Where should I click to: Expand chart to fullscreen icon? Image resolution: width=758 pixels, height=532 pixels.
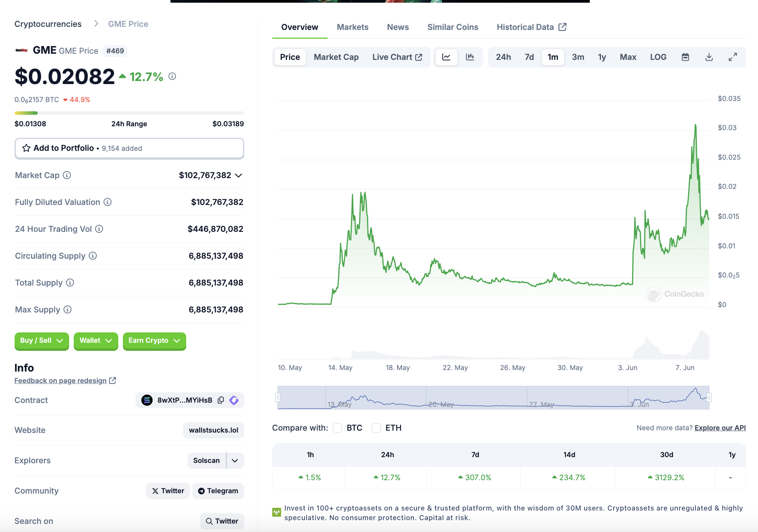[733, 57]
